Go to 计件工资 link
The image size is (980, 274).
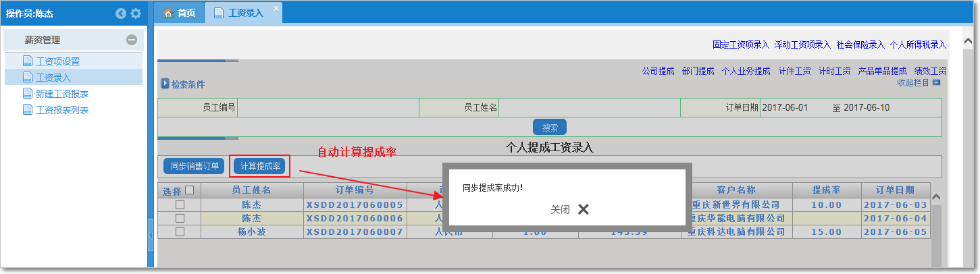[x=794, y=71]
